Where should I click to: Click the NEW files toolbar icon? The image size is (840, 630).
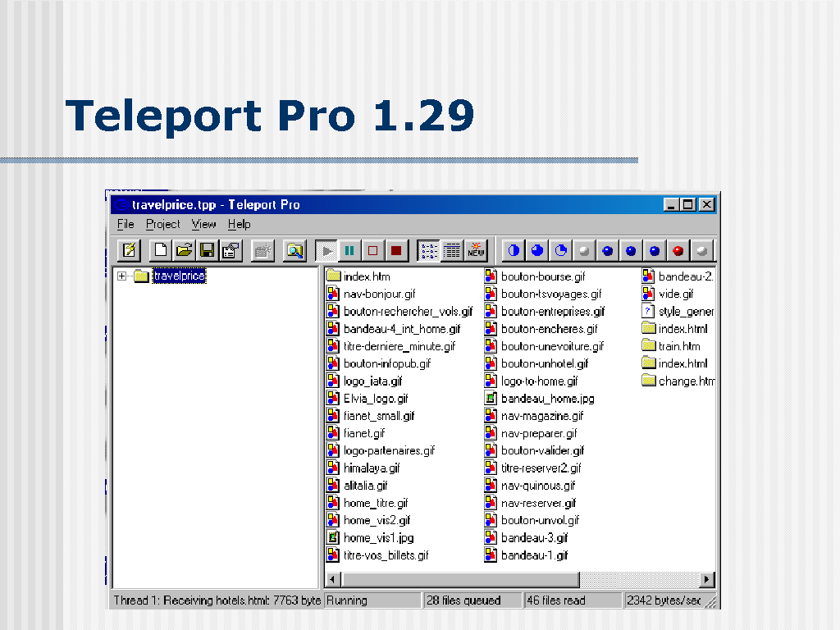(476, 250)
